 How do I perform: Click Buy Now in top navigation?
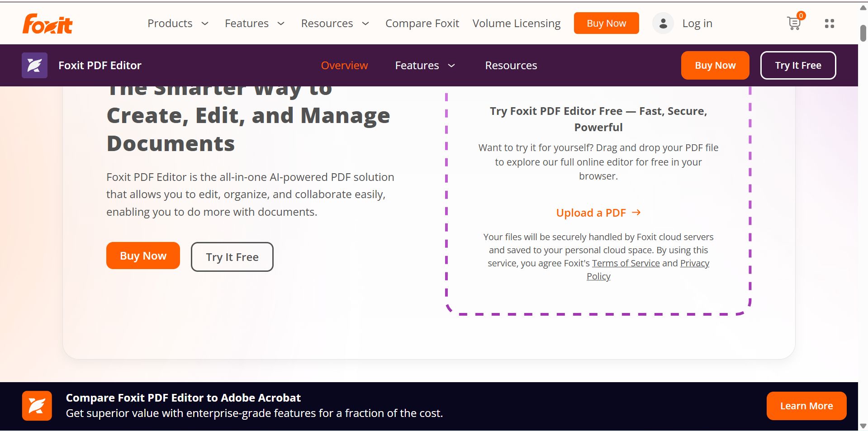tap(607, 23)
